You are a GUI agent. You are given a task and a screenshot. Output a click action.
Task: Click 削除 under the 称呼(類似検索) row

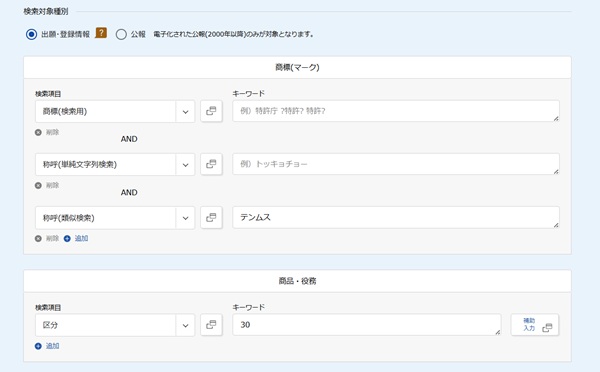coord(52,238)
